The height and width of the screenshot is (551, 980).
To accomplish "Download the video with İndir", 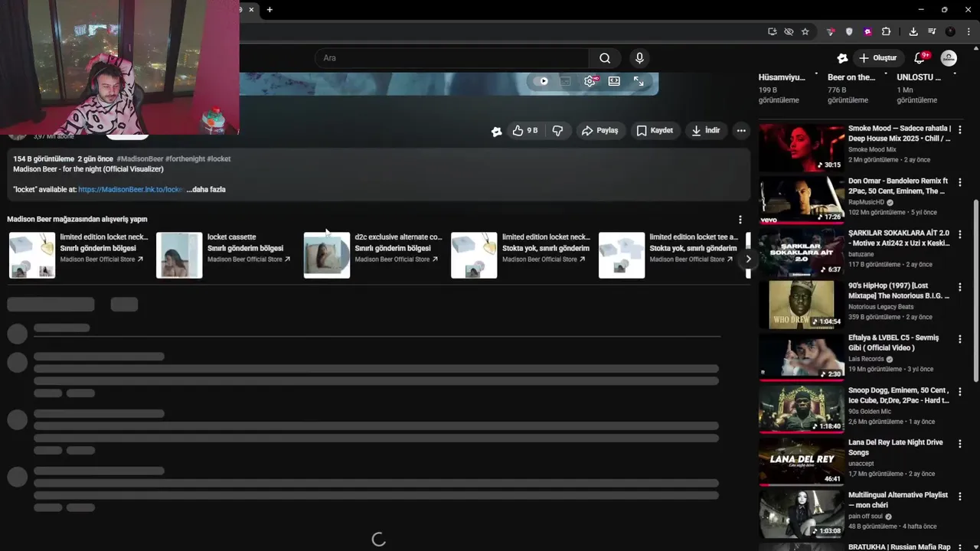I will coord(706,131).
